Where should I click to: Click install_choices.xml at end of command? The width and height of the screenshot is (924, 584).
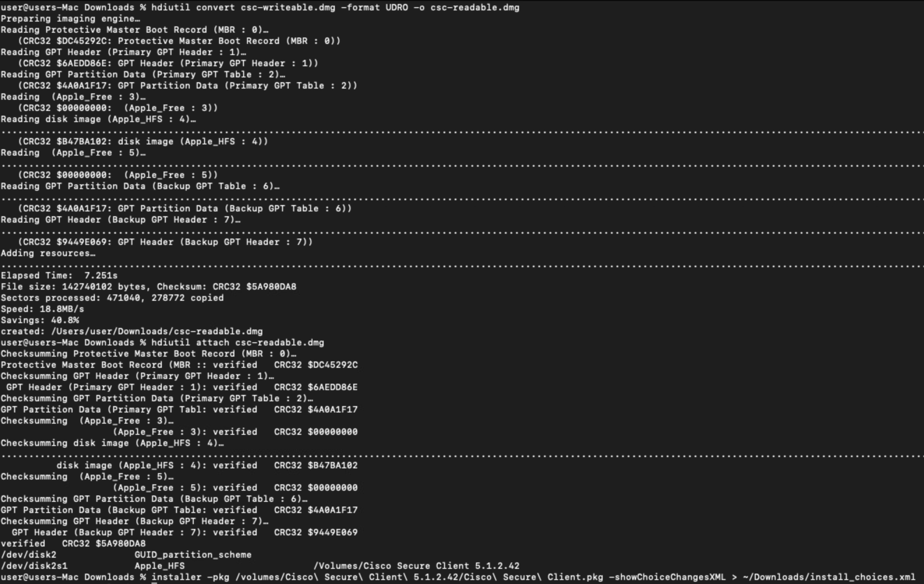863,577
